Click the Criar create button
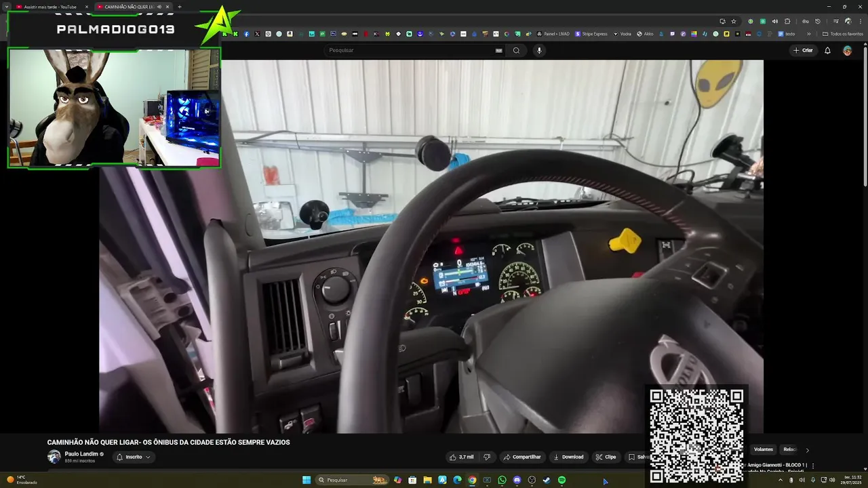The width and height of the screenshot is (868, 488). tap(803, 50)
